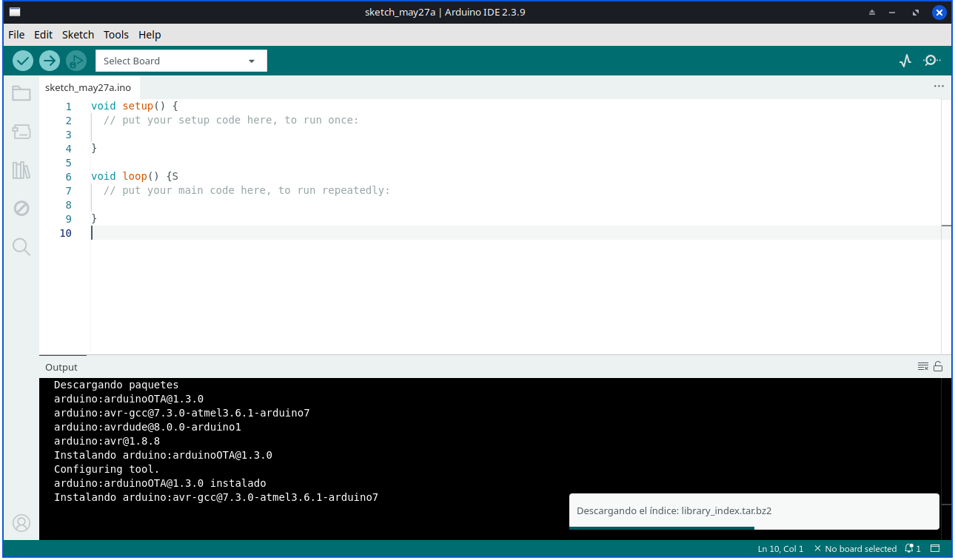The height and width of the screenshot is (560, 955).
Task: Open the Help menu
Action: [x=150, y=35]
